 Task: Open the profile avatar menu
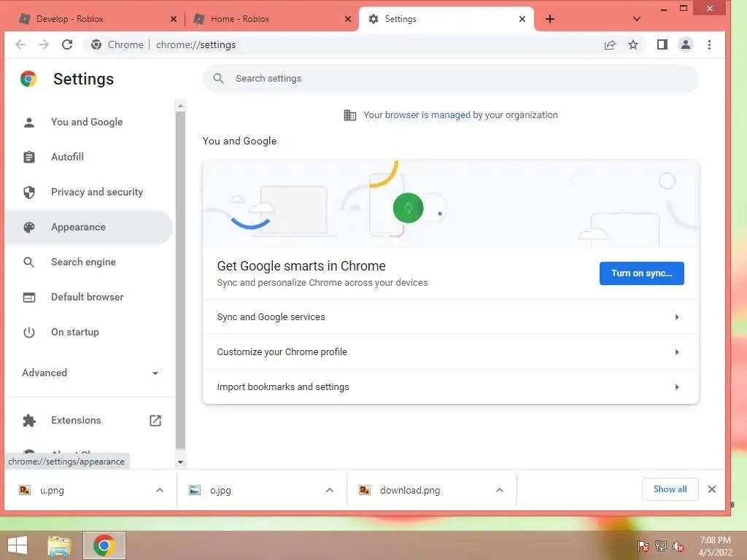tap(686, 44)
